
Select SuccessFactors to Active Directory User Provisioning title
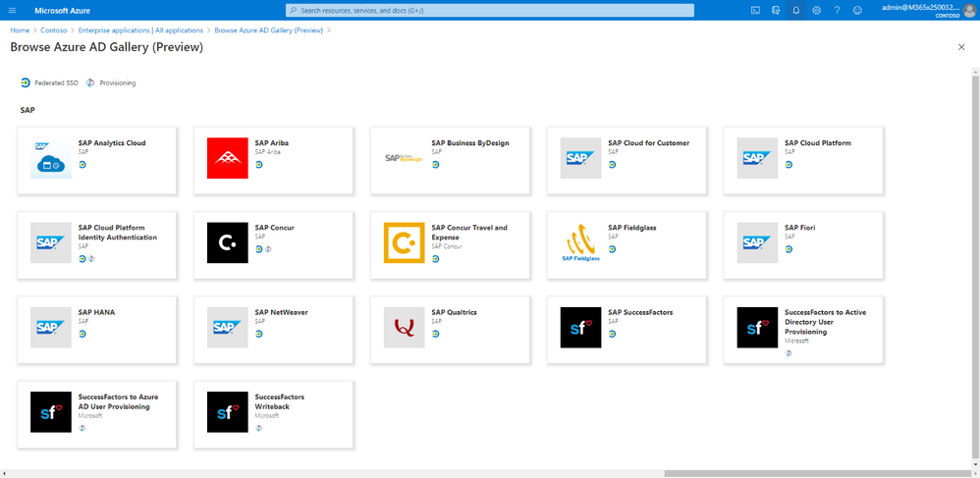(x=825, y=322)
